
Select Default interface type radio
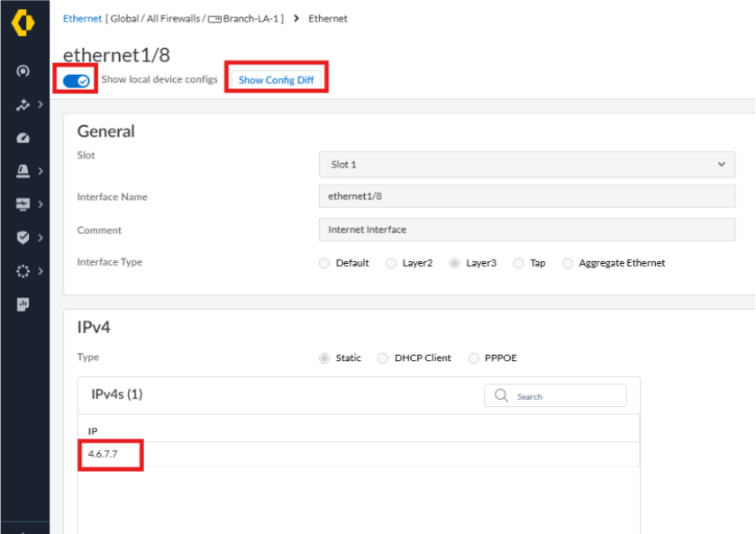coord(324,263)
